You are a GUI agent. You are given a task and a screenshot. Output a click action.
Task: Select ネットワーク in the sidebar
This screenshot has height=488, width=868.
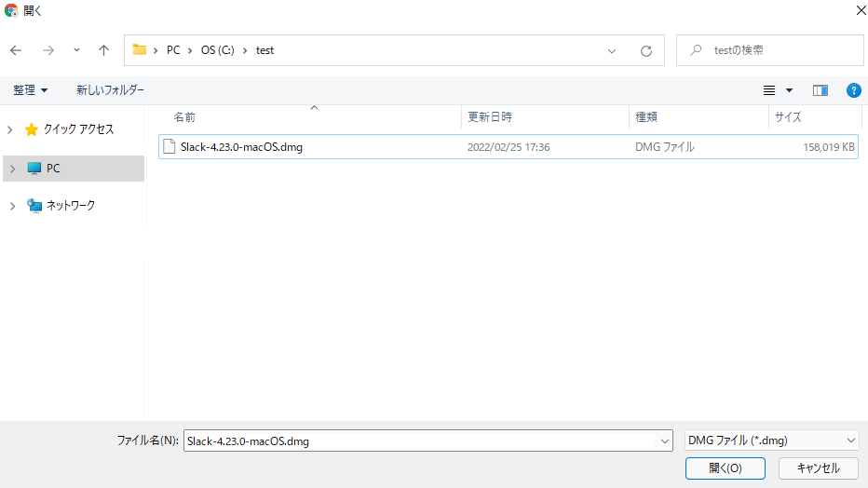(70, 206)
